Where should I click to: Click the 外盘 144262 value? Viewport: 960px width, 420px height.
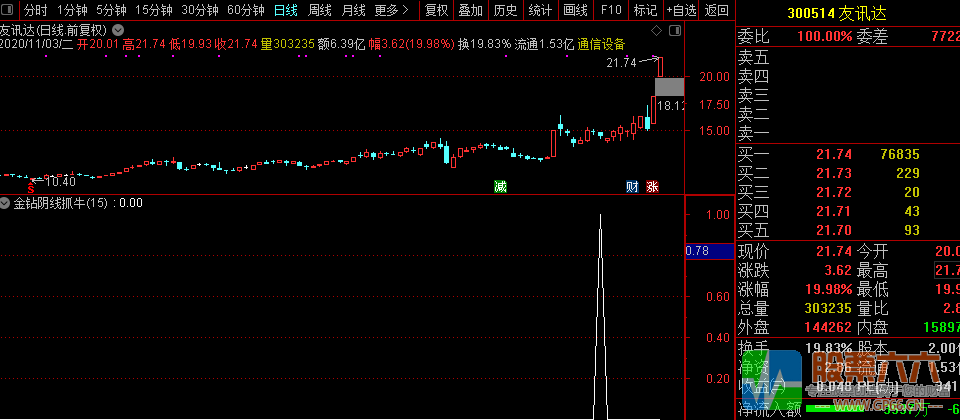click(x=830, y=327)
